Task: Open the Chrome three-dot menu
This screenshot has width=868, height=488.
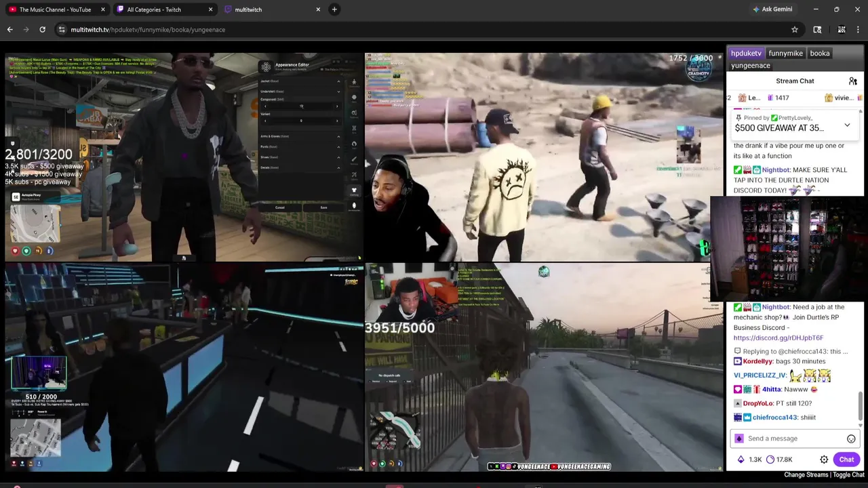Action: click(x=858, y=29)
